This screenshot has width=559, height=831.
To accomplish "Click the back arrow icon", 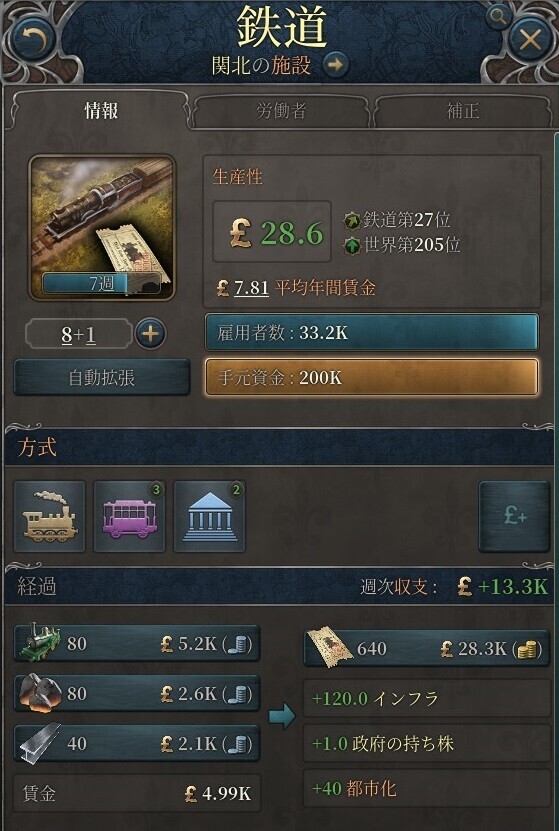I will pos(32,40).
